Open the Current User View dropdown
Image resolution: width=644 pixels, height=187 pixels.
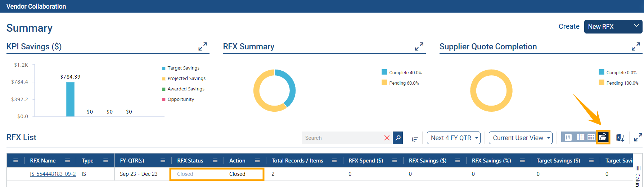(521, 138)
